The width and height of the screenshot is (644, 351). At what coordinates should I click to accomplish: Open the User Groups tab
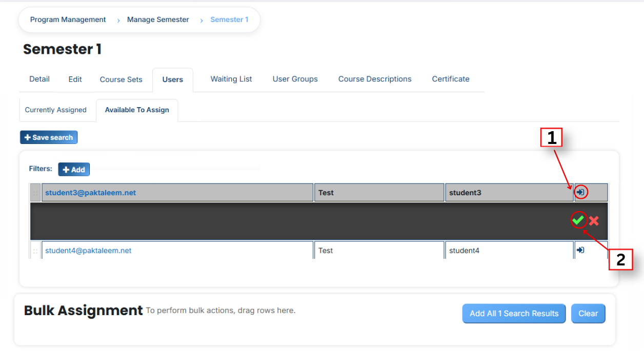click(295, 79)
